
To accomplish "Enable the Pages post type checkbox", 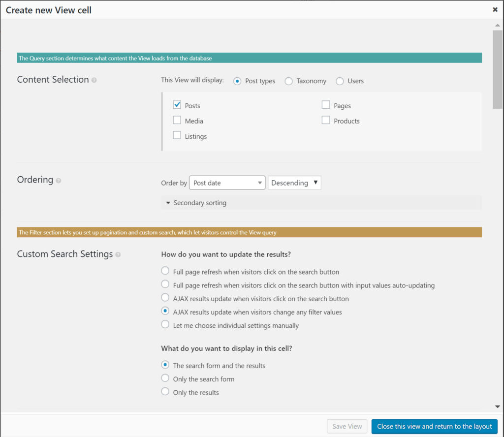I will coord(326,105).
